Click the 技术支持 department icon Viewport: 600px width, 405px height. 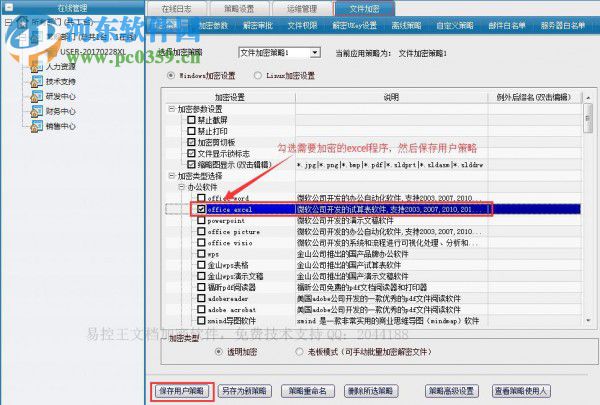coord(36,82)
